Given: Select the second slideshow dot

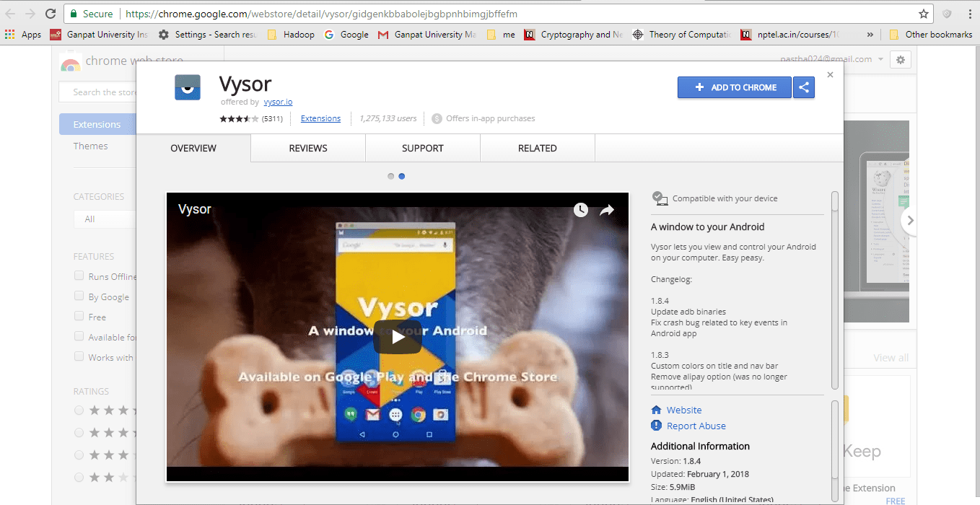Looking at the screenshot, I should [402, 176].
